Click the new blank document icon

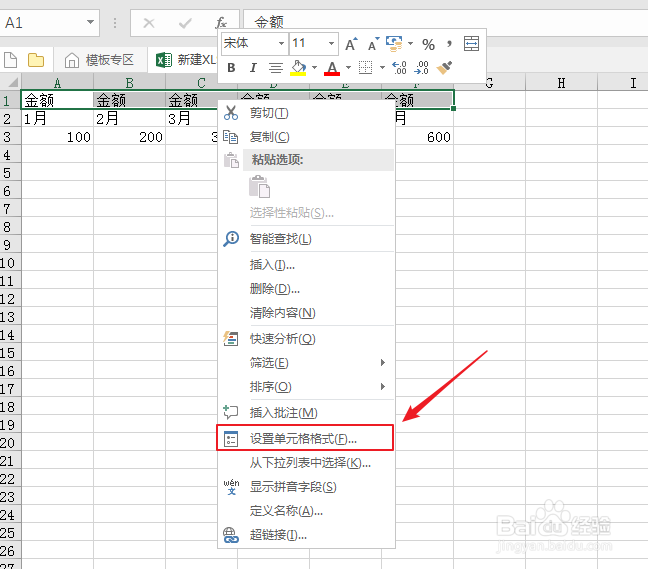pos(10,60)
